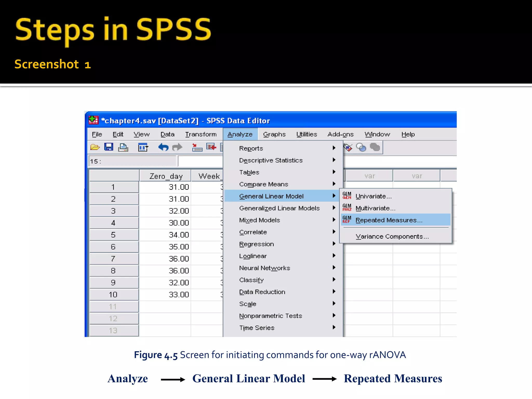
Task: Click the Redo arrow icon
Action: (x=177, y=147)
